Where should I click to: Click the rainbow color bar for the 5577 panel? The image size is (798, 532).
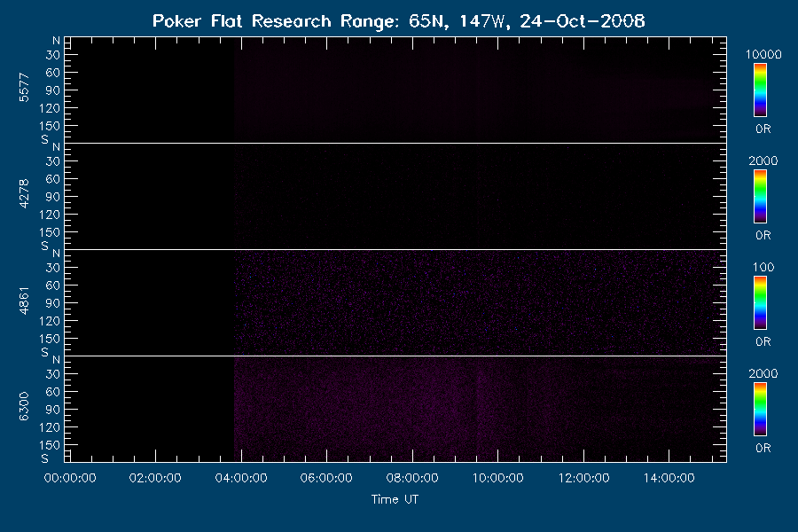[760, 90]
